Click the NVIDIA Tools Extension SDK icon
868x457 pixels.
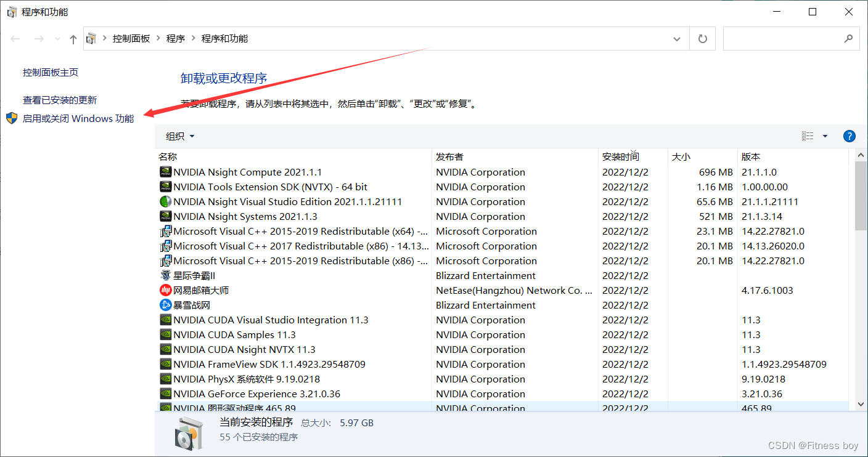tap(165, 187)
